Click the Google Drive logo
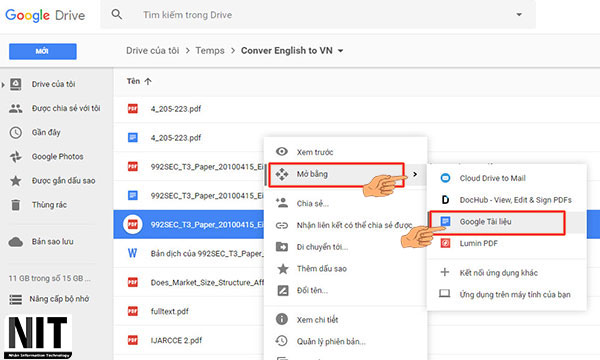 (x=45, y=15)
